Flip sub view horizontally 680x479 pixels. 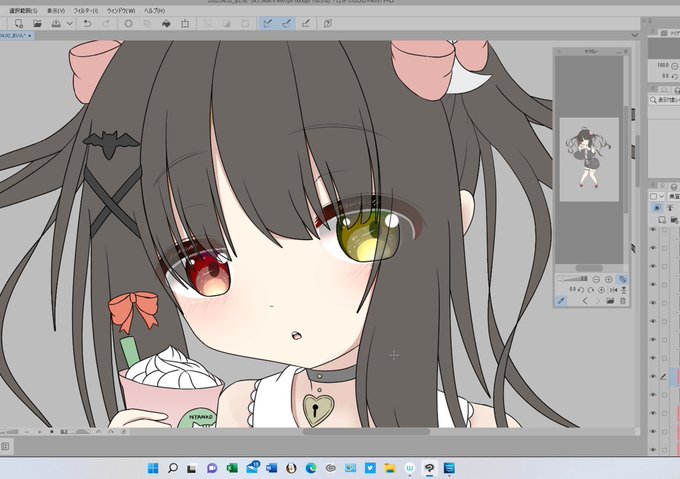pyautogui.click(x=613, y=290)
